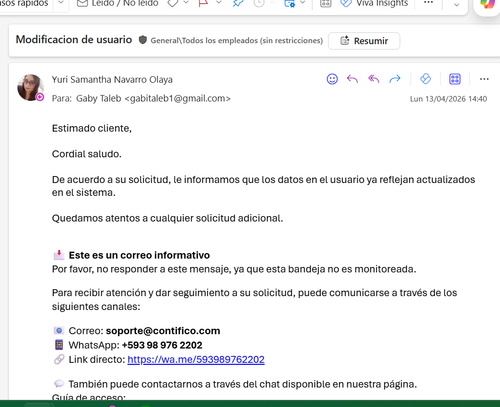The width and height of the screenshot is (500, 407).
Task: Expand the categorize tag dropdown chevron
Action: click(x=186, y=3)
